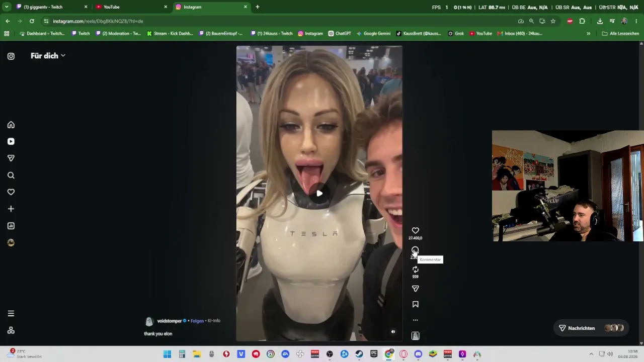
Task: Open Discord from the taskbar
Action: click(x=418, y=354)
